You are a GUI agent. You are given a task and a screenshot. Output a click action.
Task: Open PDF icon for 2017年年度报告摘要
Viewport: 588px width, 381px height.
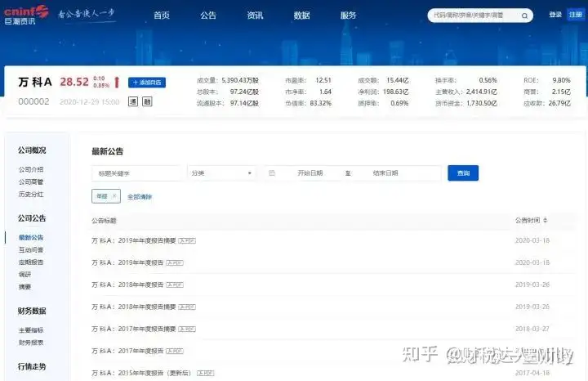[187, 329]
